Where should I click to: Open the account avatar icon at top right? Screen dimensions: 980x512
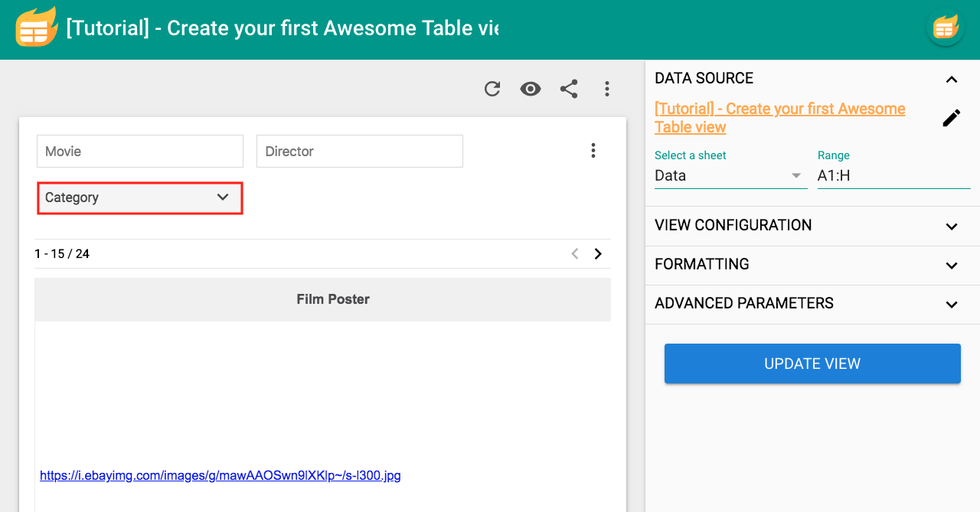coord(945,28)
